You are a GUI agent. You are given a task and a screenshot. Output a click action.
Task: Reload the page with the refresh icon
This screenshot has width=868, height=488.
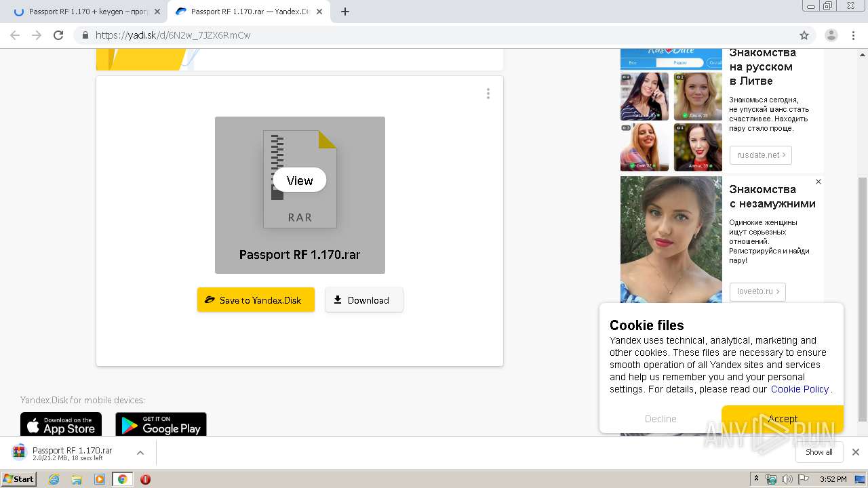58,35
